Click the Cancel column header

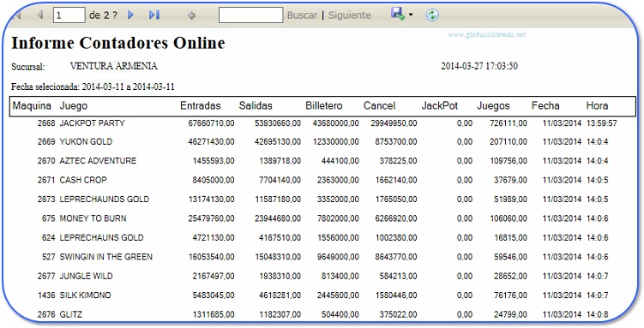[379, 106]
